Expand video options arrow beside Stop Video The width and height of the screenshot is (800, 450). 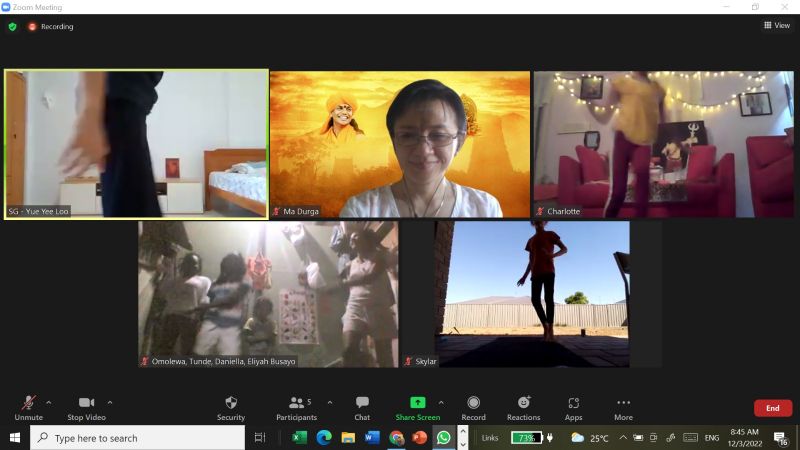(x=110, y=402)
